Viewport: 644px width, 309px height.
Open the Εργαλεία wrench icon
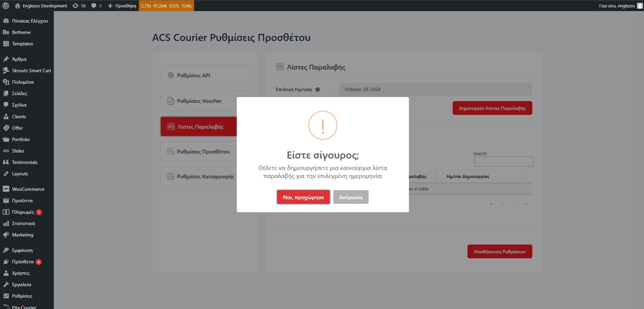click(x=6, y=284)
